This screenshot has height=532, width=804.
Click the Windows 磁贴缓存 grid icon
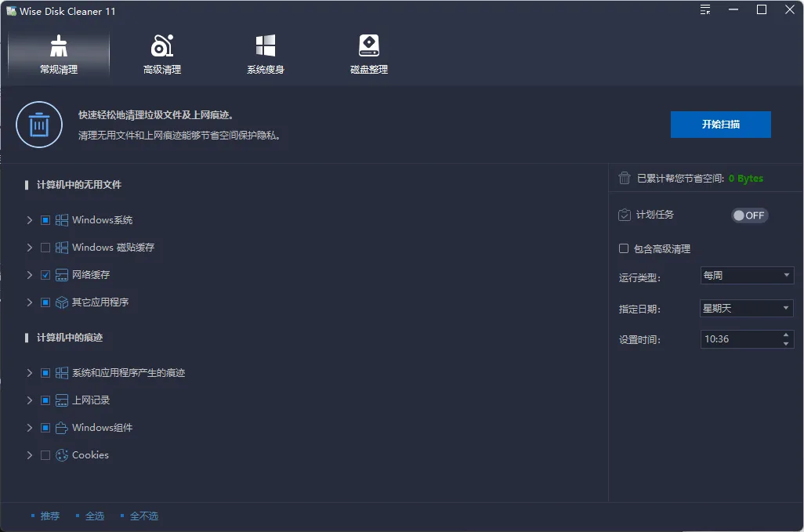click(62, 248)
